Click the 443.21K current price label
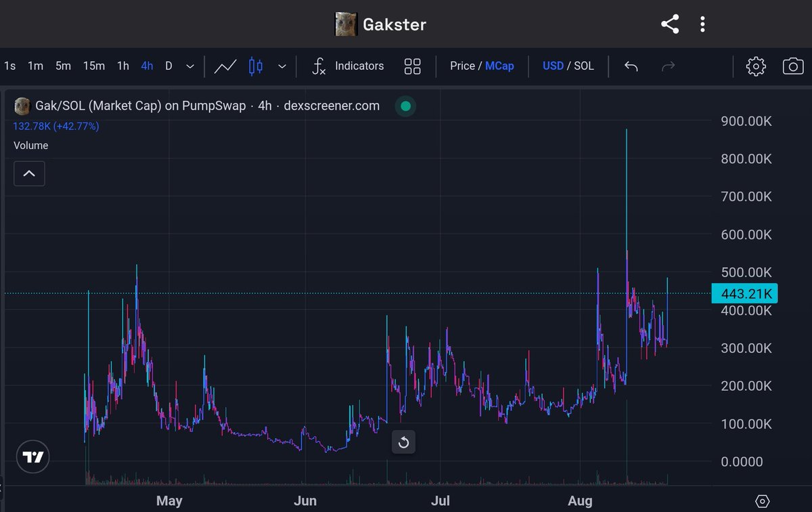This screenshot has height=512, width=812. (745, 293)
